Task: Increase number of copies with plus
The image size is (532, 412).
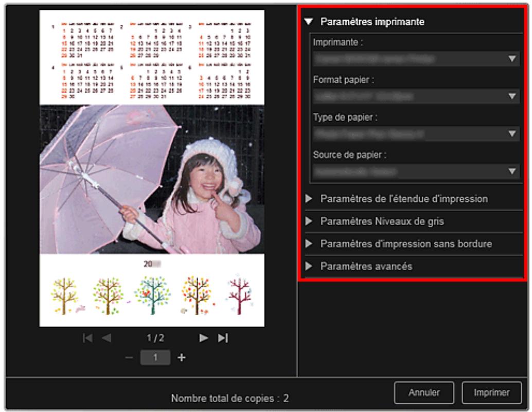Action: [x=180, y=357]
